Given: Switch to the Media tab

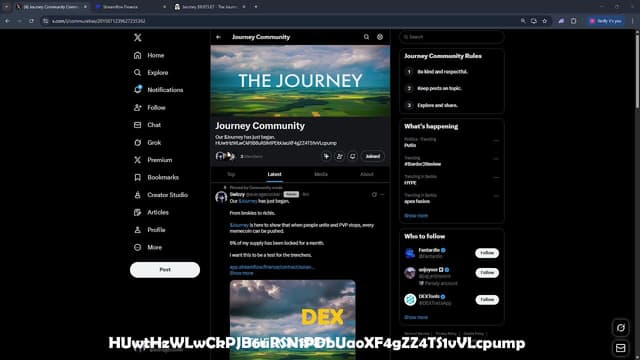Looking at the screenshot, I should point(321,174).
